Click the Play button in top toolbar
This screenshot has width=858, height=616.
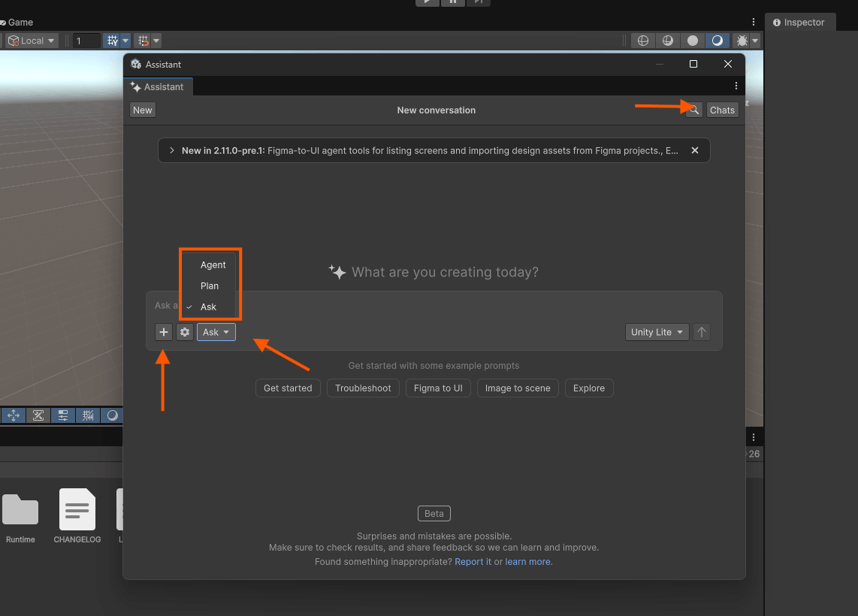point(427,2)
